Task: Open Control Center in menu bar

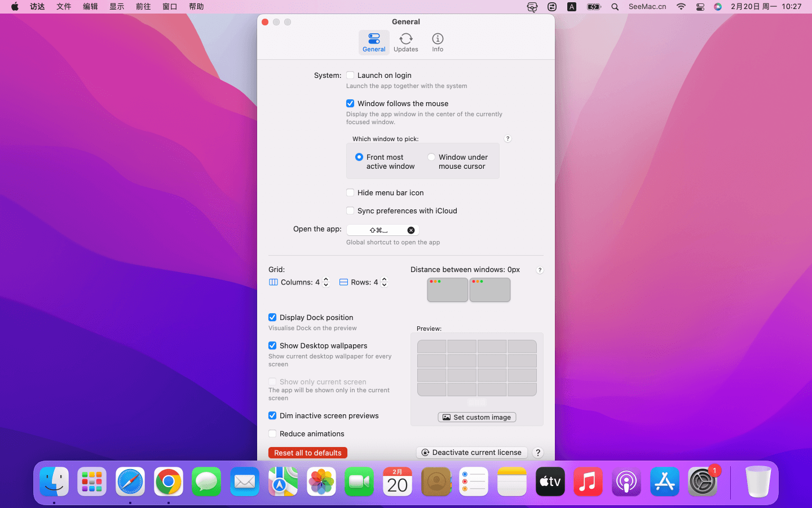Action: (700, 7)
